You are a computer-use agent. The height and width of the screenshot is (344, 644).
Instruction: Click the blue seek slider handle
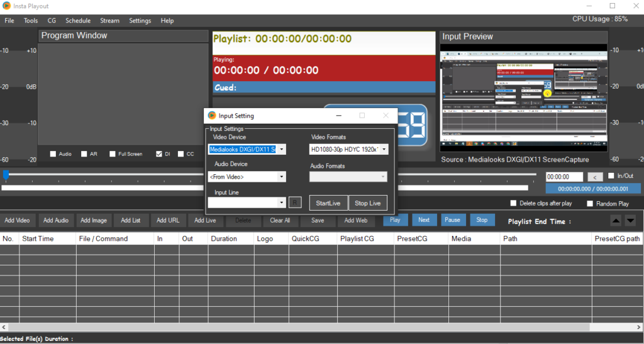(6, 174)
